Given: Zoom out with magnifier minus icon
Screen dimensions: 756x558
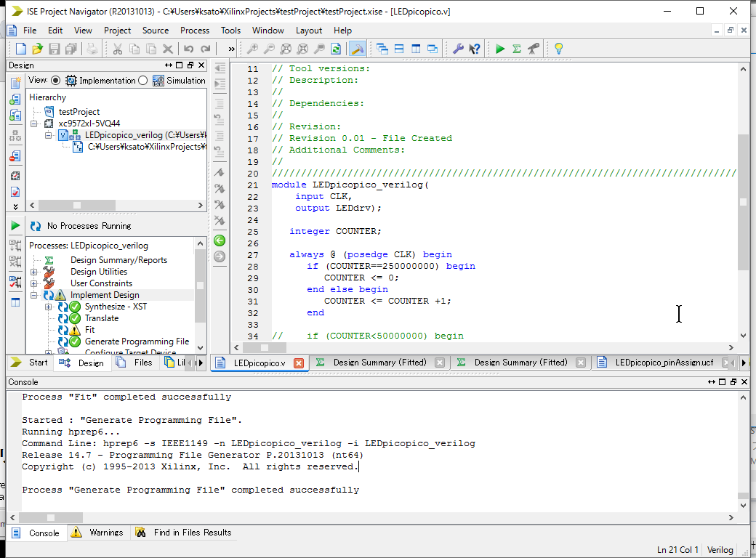Looking at the screenshot, I should point(269,49).
